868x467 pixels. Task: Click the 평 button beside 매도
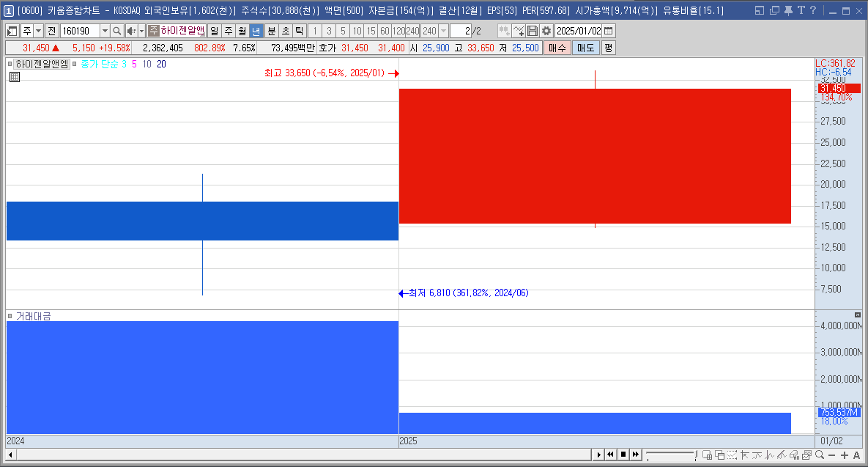[x=608, y=48]
